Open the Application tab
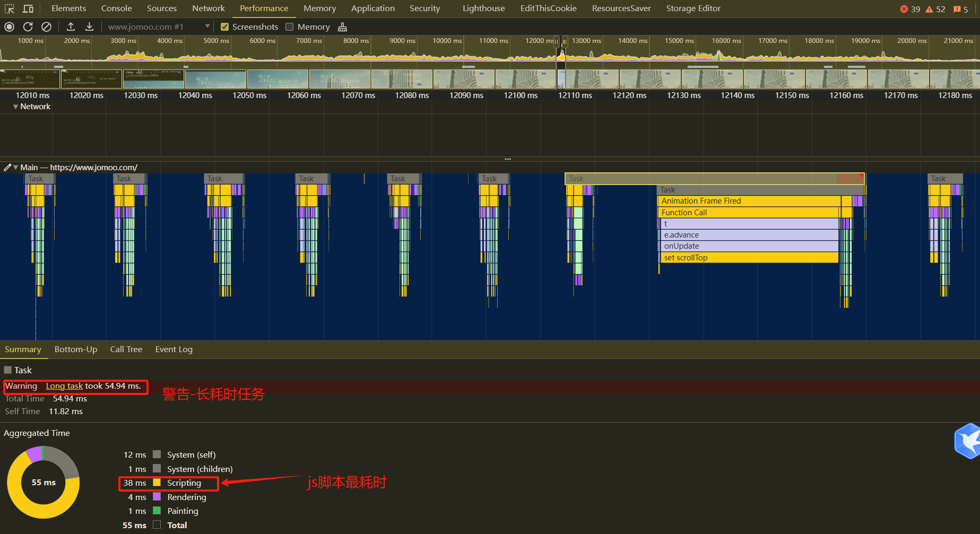Screen dimensions: 980x534 click(x=373, y=8)
